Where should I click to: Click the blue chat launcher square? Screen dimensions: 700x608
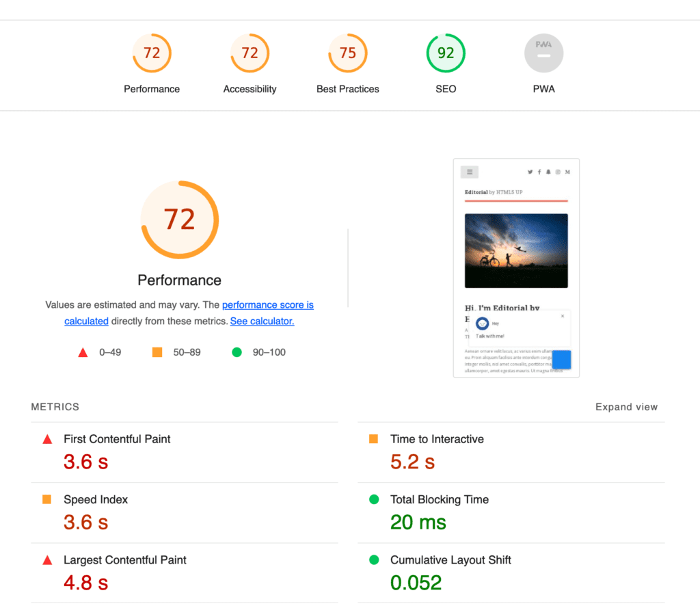[561, 359]
